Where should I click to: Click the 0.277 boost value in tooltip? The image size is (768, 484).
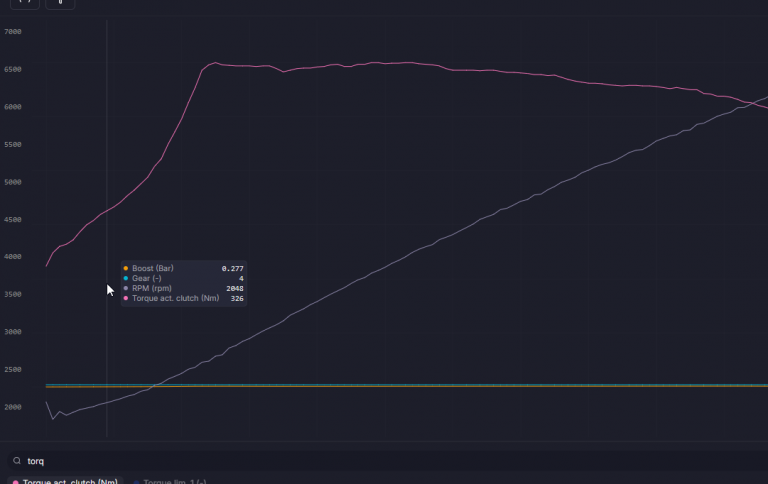click(x=233, y=268)
